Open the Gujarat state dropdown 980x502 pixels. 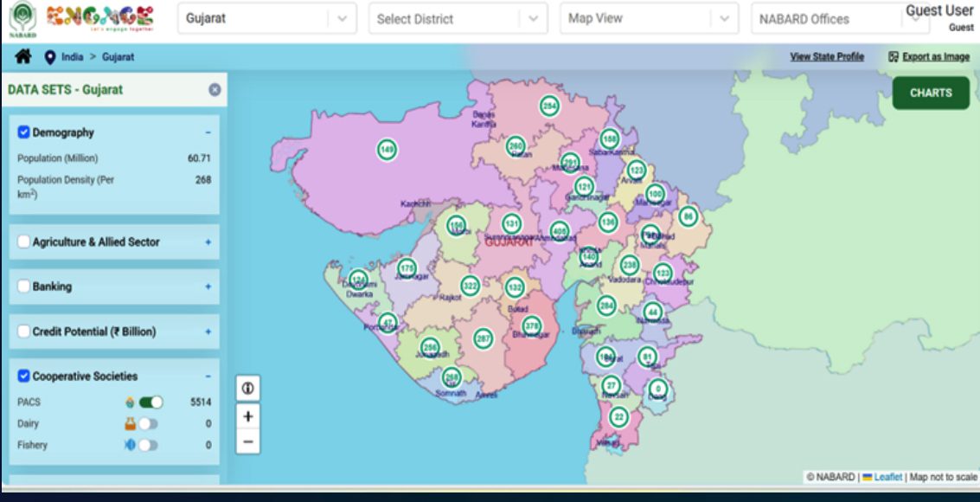pos(266,18)
